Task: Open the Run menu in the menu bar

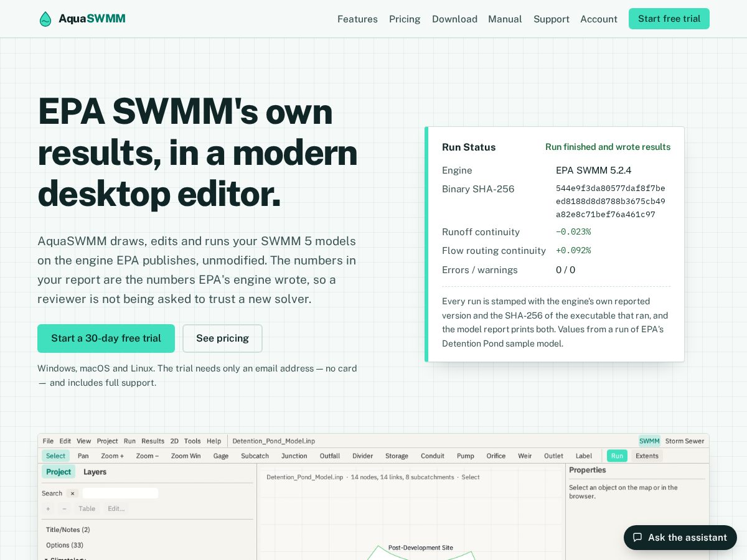Action: pyautogui.click(x=129, y=441)
